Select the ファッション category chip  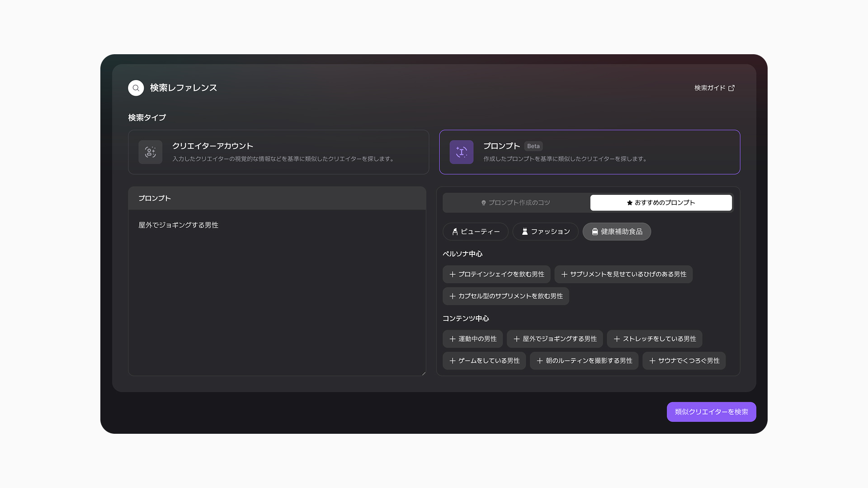[x=545, y=232]
